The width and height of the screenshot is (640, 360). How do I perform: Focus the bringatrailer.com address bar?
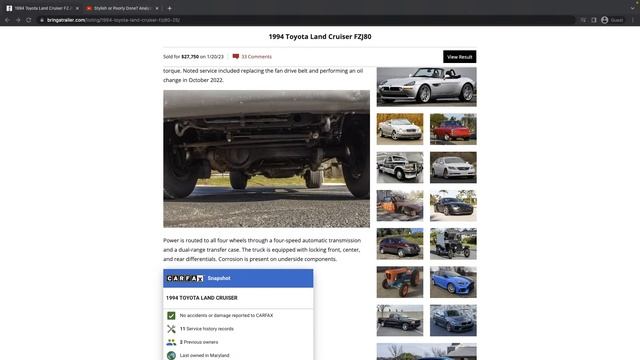306,20
